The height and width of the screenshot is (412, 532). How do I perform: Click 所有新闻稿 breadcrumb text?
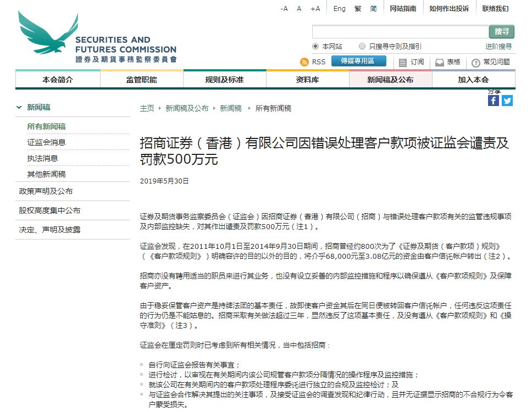(273, 109)
